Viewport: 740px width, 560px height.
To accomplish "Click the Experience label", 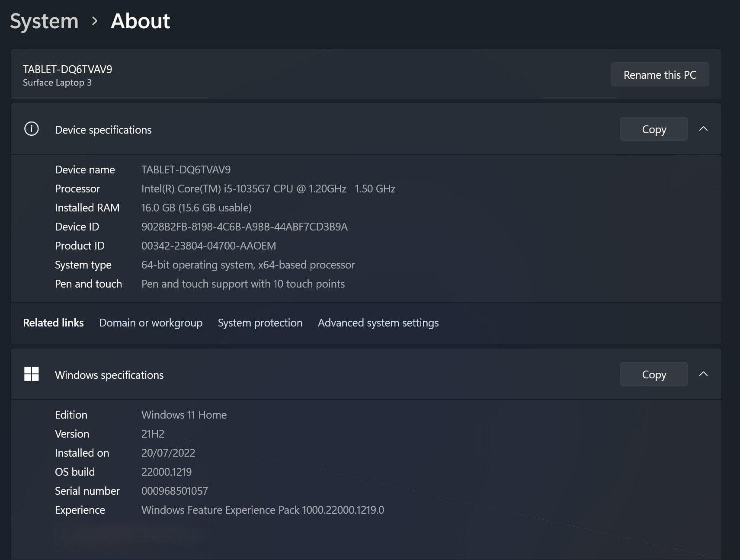I will click(80, 510).
